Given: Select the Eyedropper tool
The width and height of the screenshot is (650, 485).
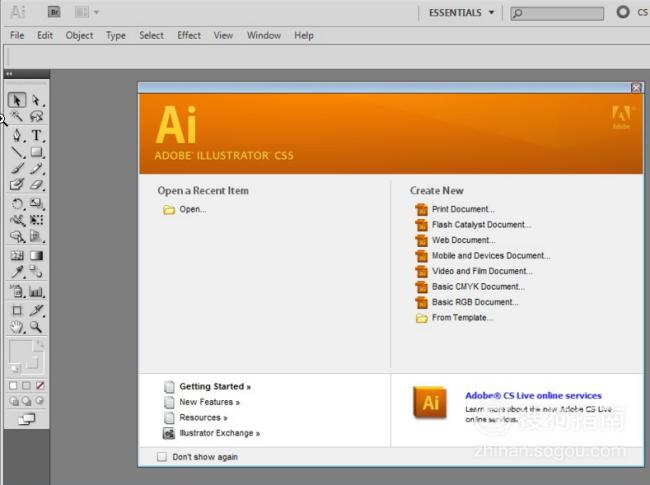Looking at the screenshot, I should coord(17,272).
